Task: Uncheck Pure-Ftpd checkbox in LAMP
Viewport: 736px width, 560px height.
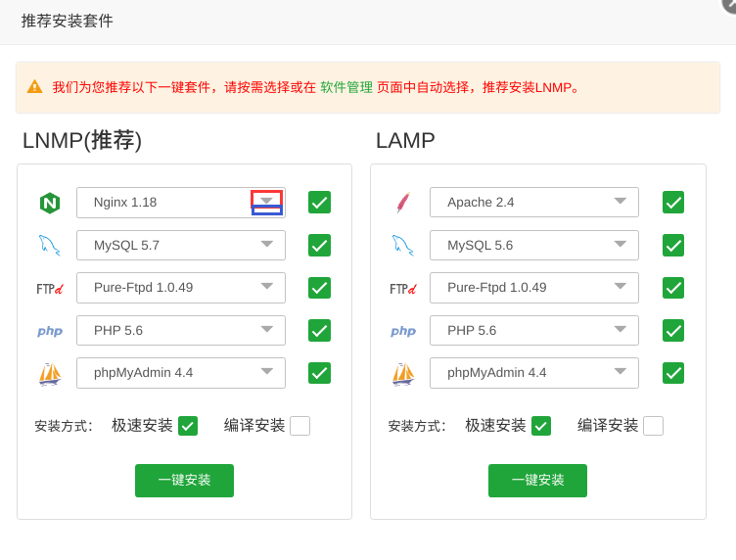Action: [x=673, y=288]
